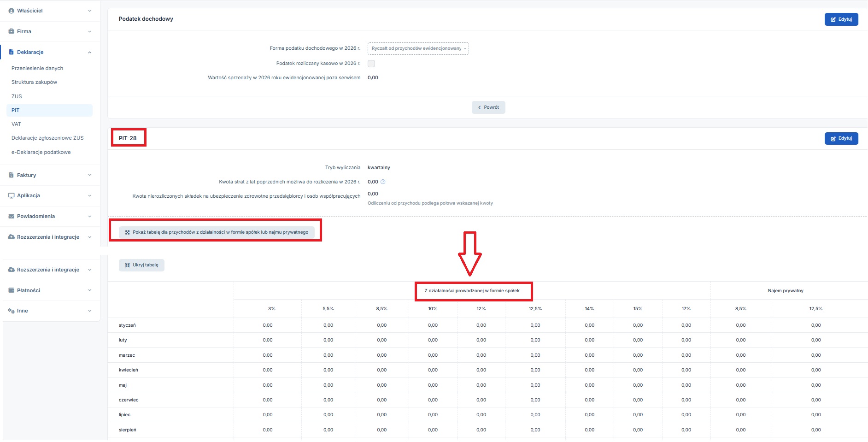Expand the Płatności section chevron
Viewport: 868px width, 442px height.
(89, 290)
